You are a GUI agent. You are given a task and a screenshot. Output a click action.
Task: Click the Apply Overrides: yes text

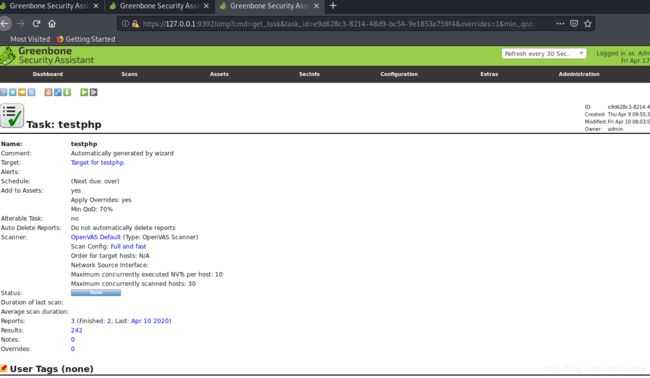click(x=101, y=200)
